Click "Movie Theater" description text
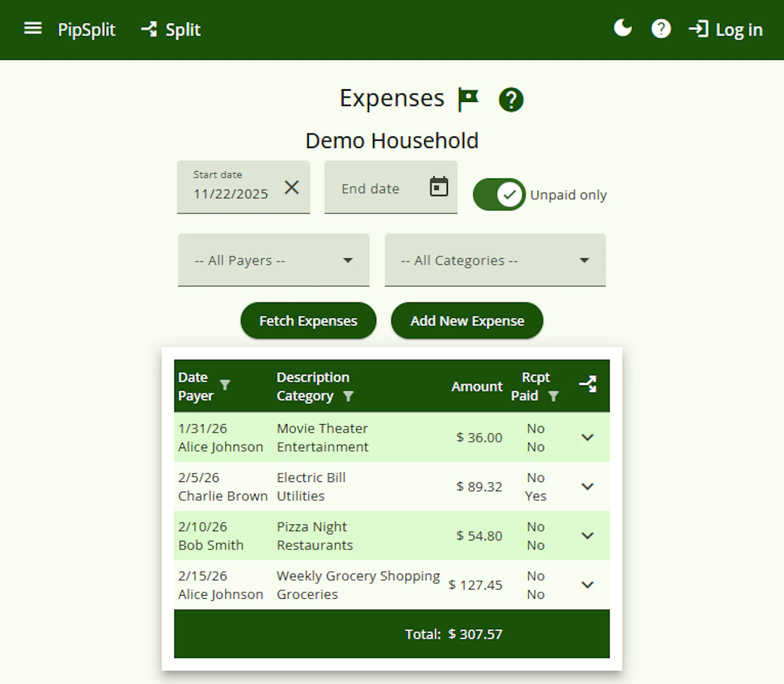Viewport: 784px width, 684px height. pyautogui.click(x=322, y=428)
